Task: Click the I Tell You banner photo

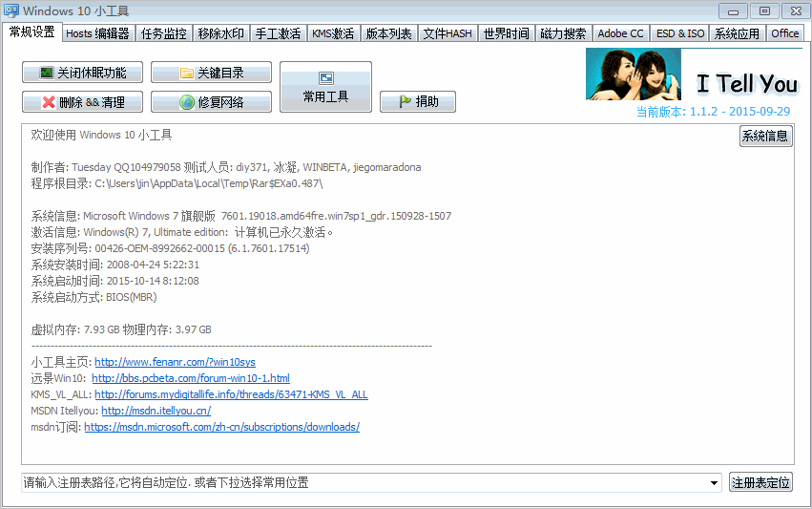Action: [634, 74]
